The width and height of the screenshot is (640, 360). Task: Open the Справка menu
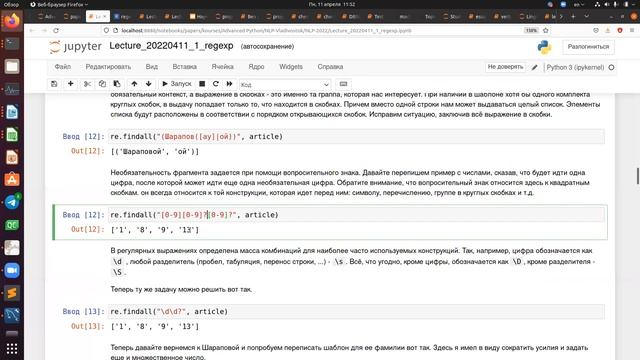pos(330,67)
